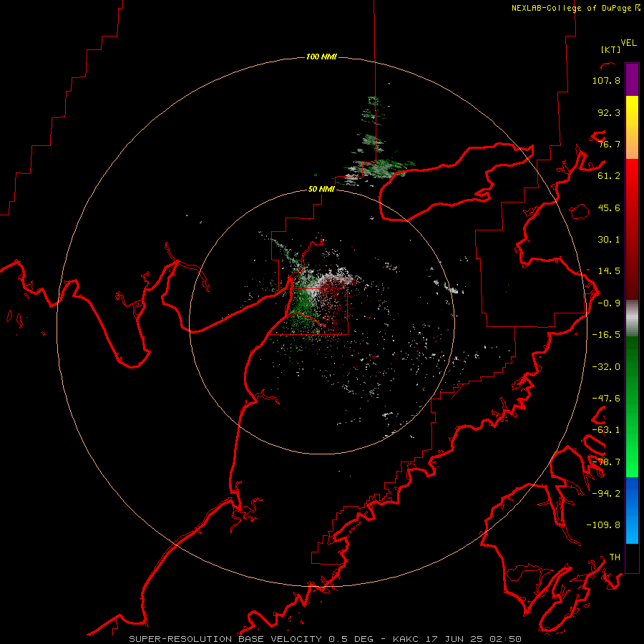Click the 76.7 velocity scale value

coord(609,144)
